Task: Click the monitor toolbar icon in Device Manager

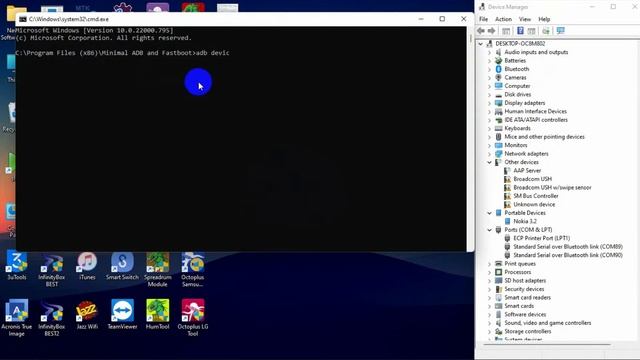Action: 560,31
